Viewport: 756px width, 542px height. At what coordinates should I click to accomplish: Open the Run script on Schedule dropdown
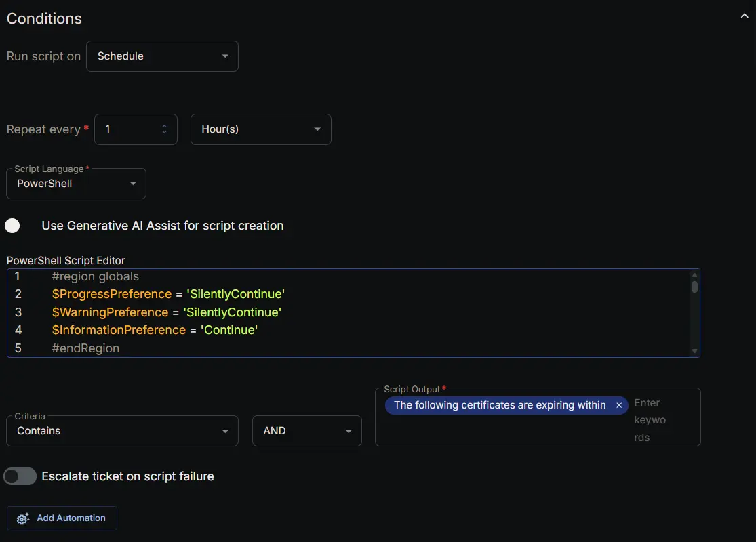point(162,56)
